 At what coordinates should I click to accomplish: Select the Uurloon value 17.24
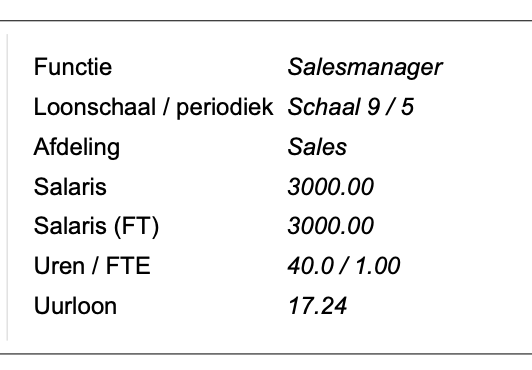click(x=317, y=306)
